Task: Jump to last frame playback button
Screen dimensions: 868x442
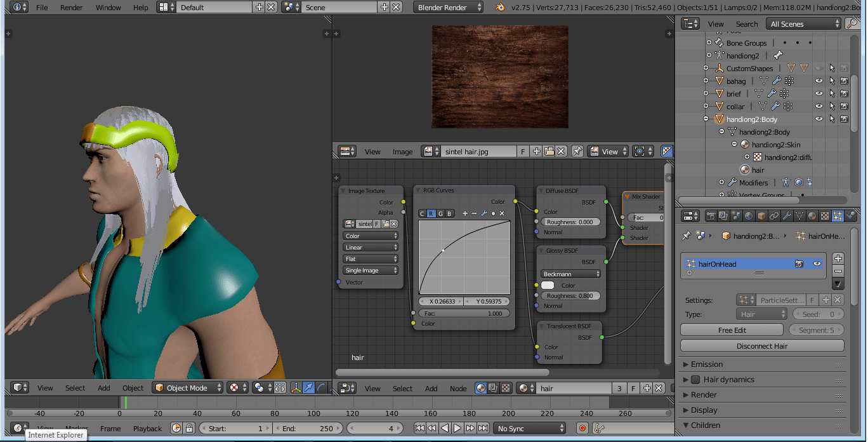Action: click(x=483, y=428)
